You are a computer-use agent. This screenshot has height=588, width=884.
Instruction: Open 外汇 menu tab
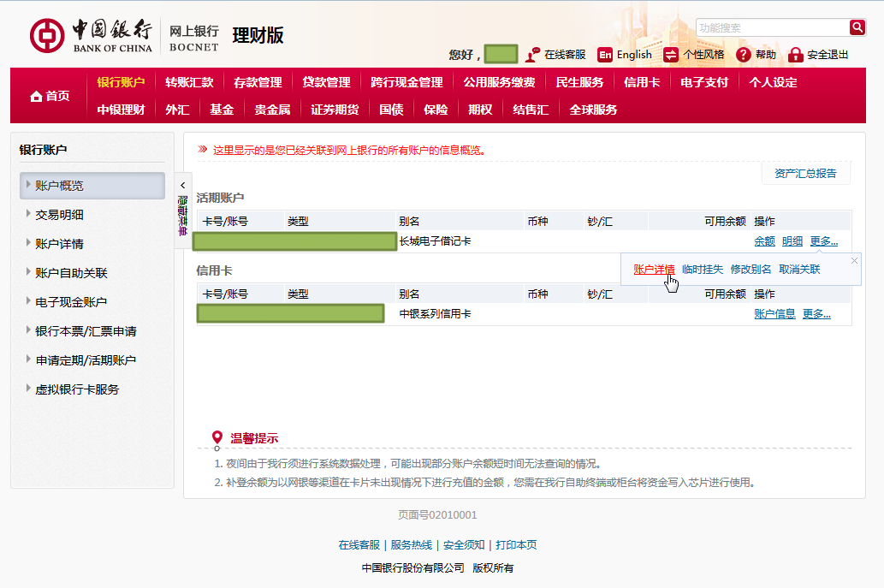[177, 110]
